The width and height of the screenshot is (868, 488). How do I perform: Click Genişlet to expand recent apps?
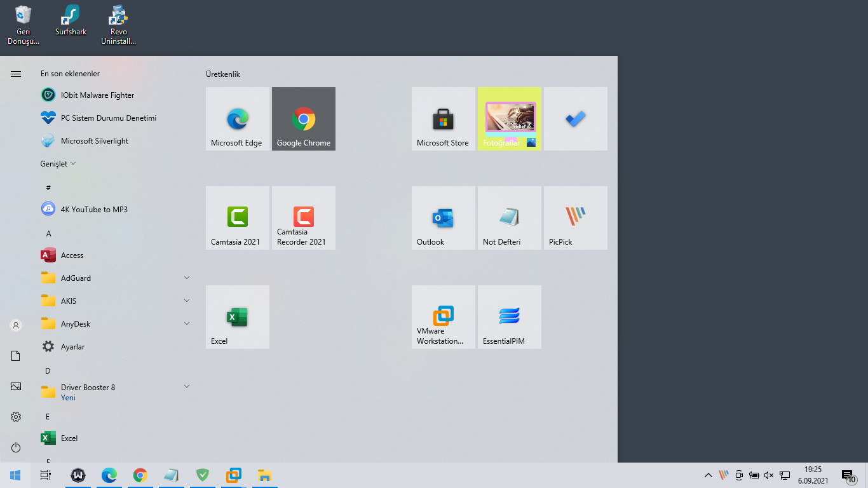(58, 164)
